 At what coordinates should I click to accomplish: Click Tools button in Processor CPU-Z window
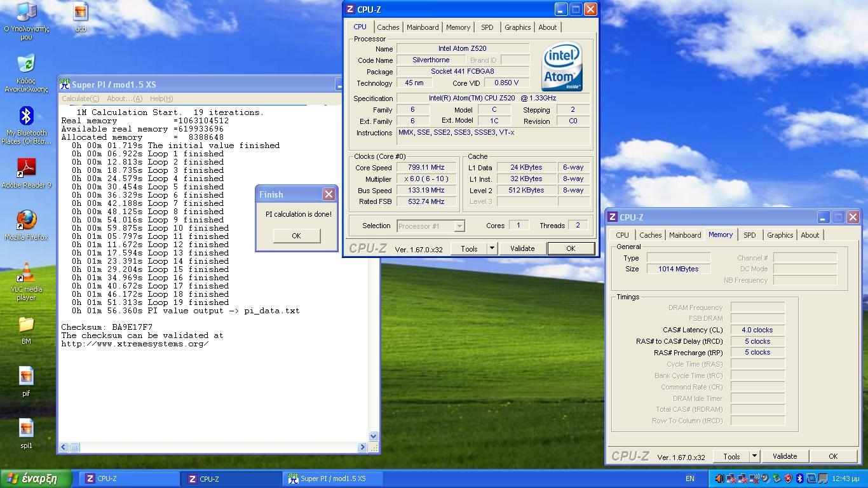[x=469, y=248]
